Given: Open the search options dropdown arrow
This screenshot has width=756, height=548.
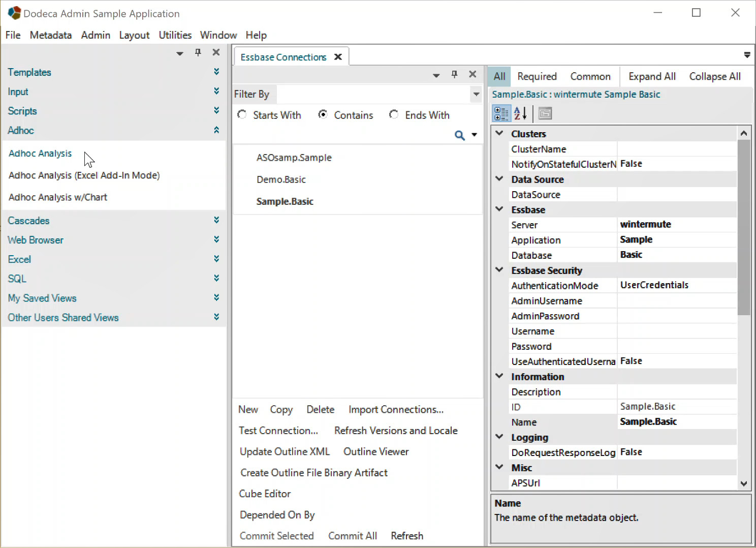Looking at the screenshot, I should pos(474,135).
